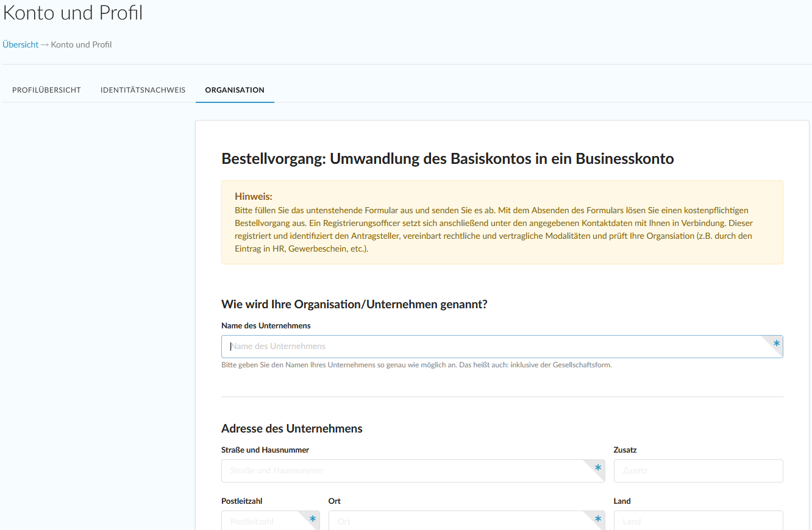The image size is (812, 530).
Task: Click the required asterisk in Postleitzahl field
Action: (x=313, y=519)
